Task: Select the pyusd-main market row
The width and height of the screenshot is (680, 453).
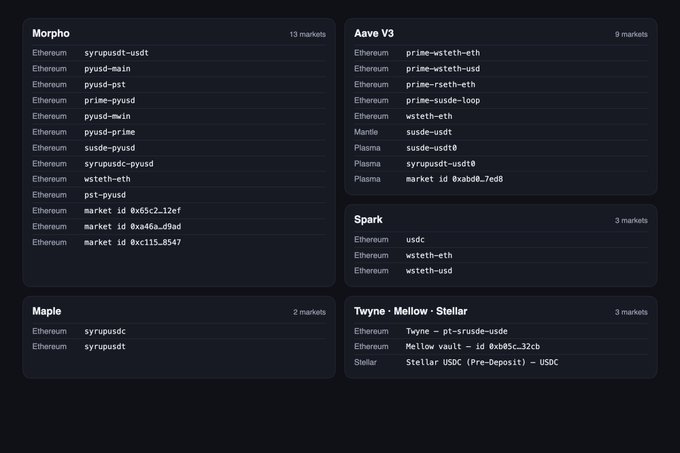Action: coord(179,68)
